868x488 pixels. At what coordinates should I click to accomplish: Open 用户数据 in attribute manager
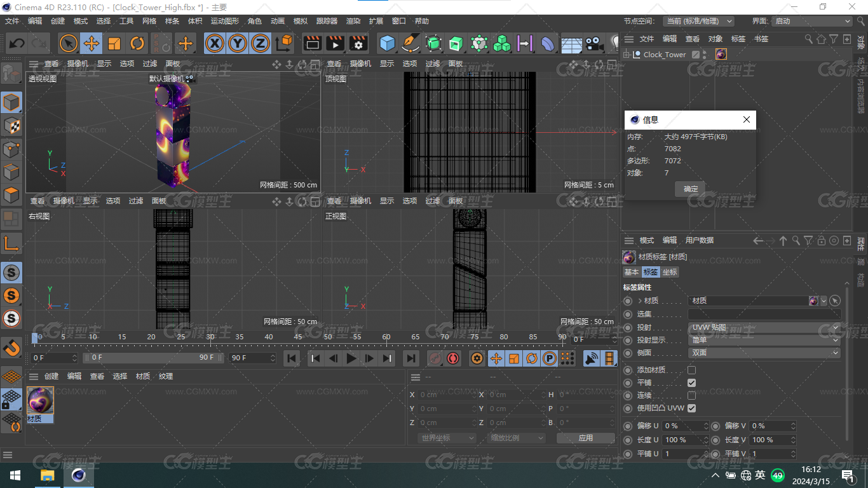pos(700,240)
